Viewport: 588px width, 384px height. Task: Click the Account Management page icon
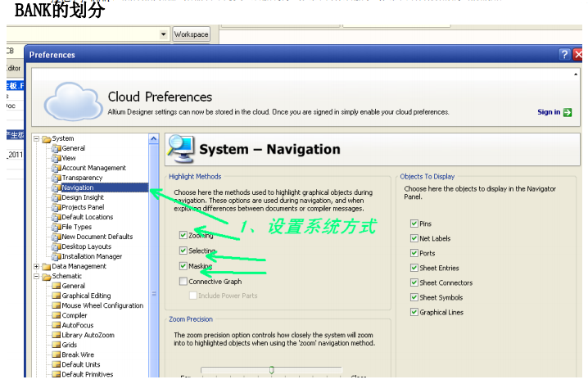click(x=57, y=168)
